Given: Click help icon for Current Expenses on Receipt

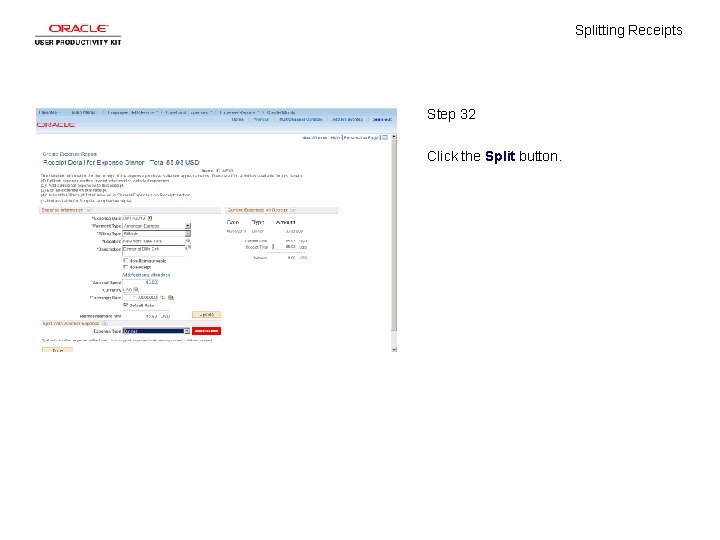Looking at the screenshot, I should 293,210.
